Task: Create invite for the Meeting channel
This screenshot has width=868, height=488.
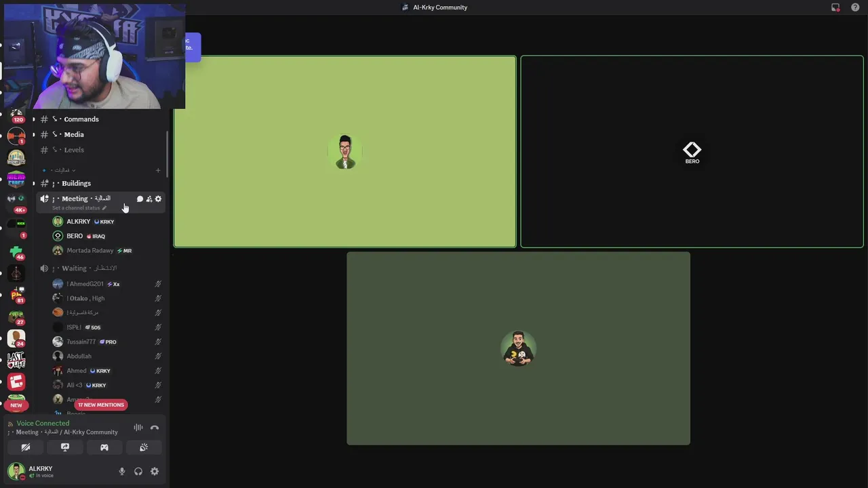Action: tap(149, 199)
